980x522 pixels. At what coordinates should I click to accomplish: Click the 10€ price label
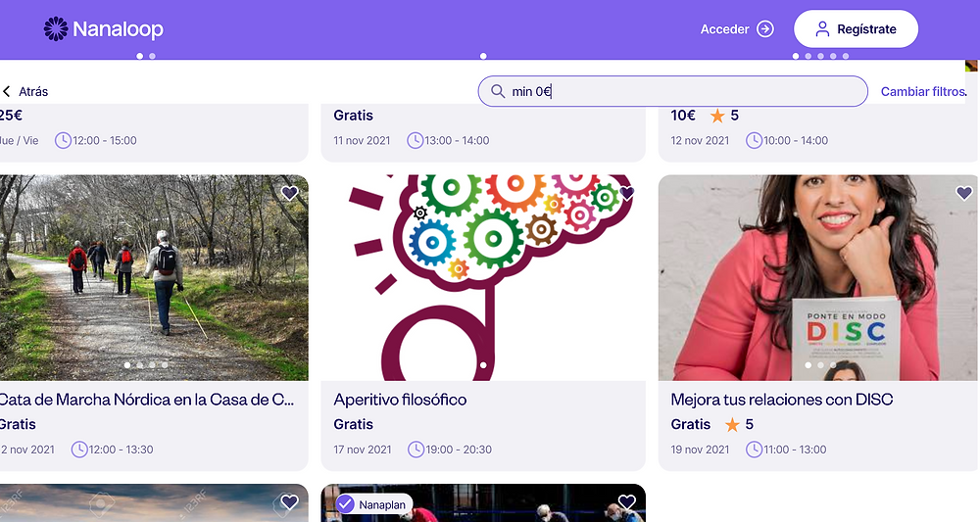coord(683,116)
